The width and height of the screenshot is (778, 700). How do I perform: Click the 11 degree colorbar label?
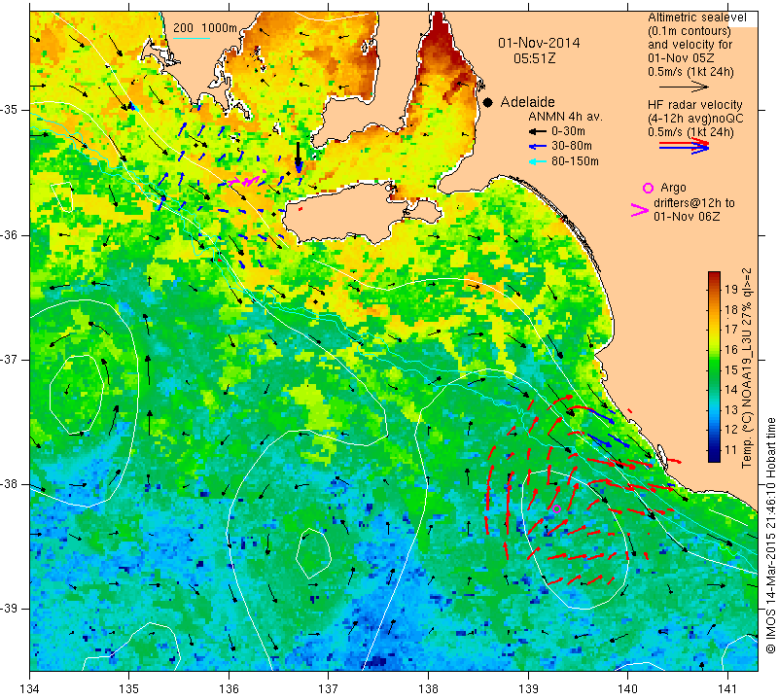tap(731, 450)
